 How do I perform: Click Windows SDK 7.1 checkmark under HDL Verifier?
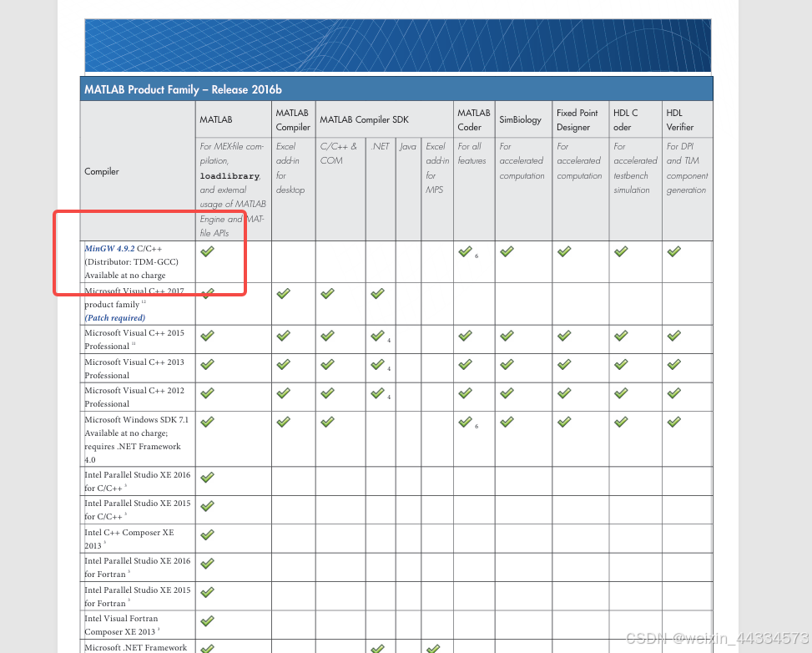(x=673, y=422)
